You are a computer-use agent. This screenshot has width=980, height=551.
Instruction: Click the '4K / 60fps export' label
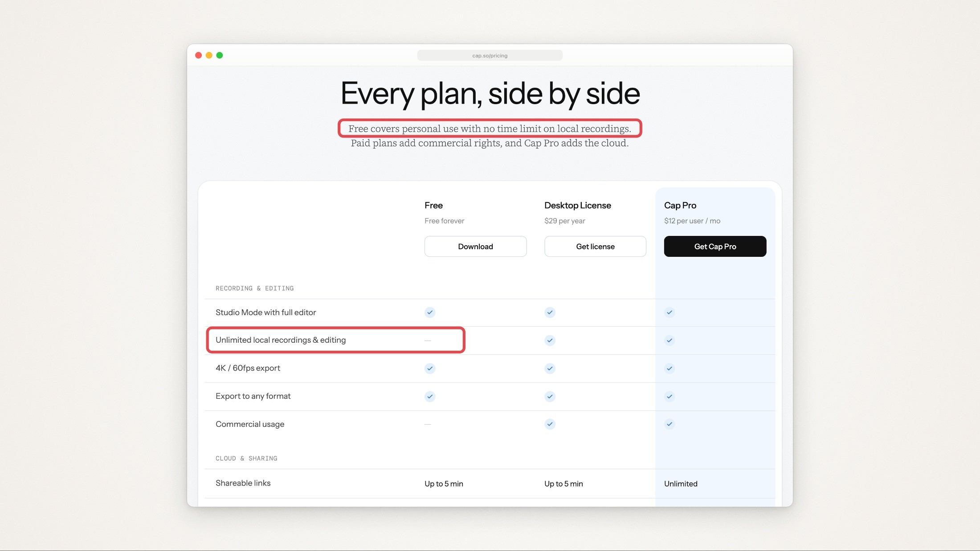click(x=248, y=368)
